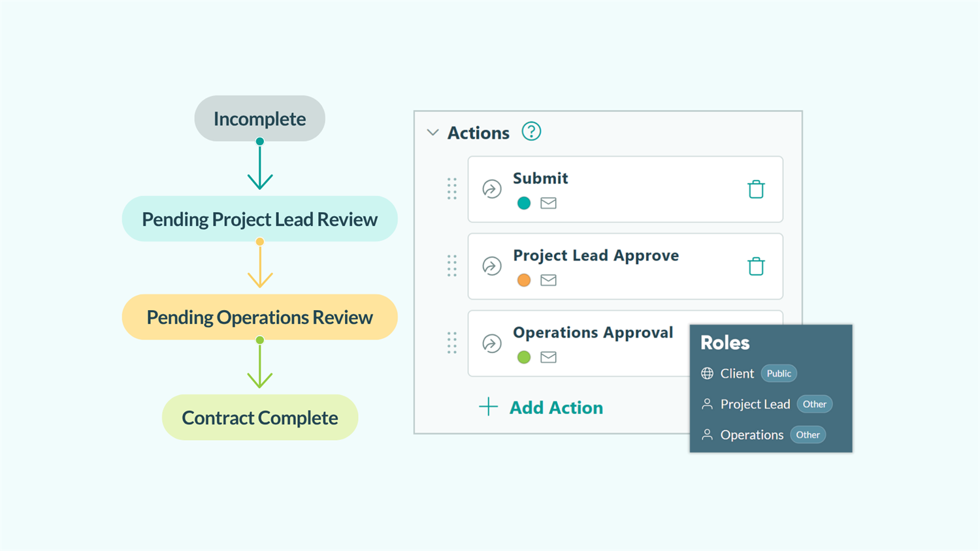Click the person icon beside Operations role

pos(707,434)
